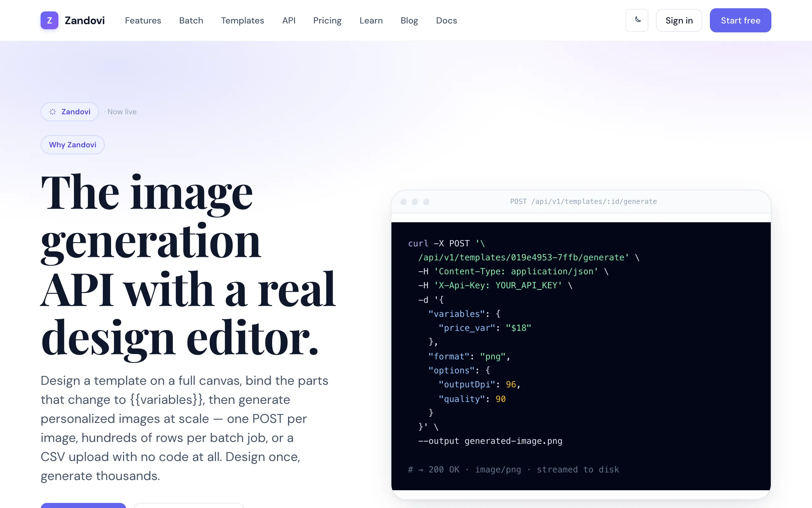Image resolution: width=812 pixels, height=508 pixels.
Task: Visit the Blog link
Action: click(x=409, y=21)
